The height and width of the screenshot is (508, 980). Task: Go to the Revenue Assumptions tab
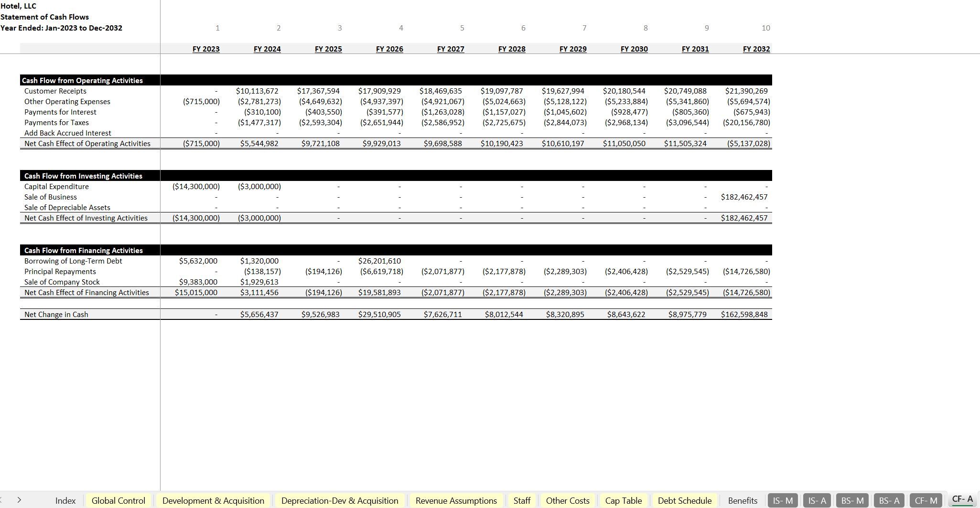(456, 500)
